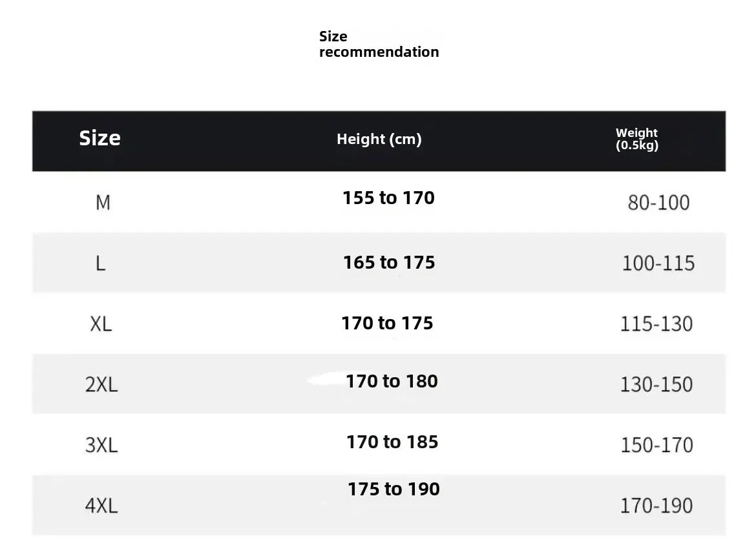Select the M size row label
Image resolution: width=756 pixels, height=558 pixels.
(x=103, y=203)
